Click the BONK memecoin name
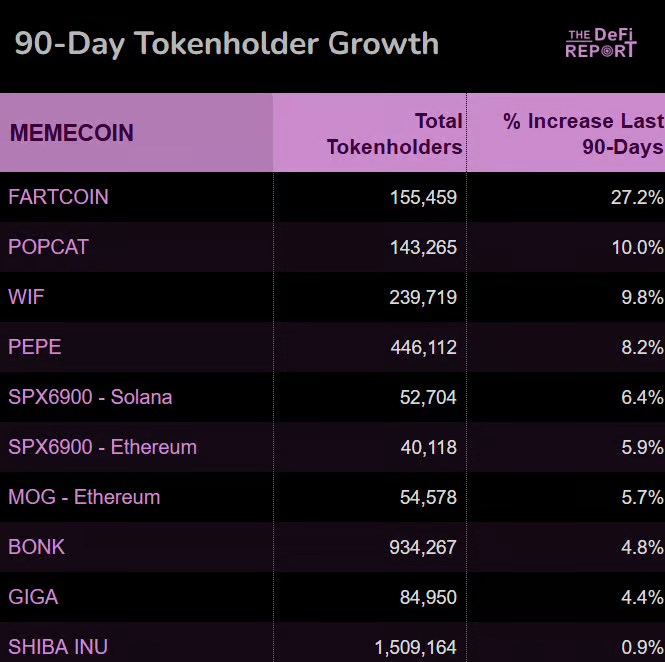The height and width of the screenshot is (662, 665). tap(36, 547)
